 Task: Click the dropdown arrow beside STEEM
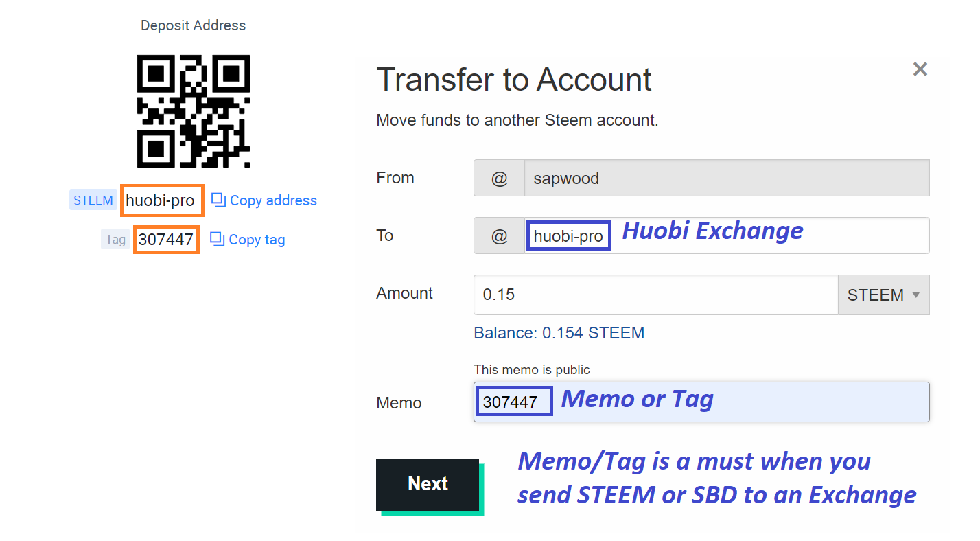[x=915, y=295]
